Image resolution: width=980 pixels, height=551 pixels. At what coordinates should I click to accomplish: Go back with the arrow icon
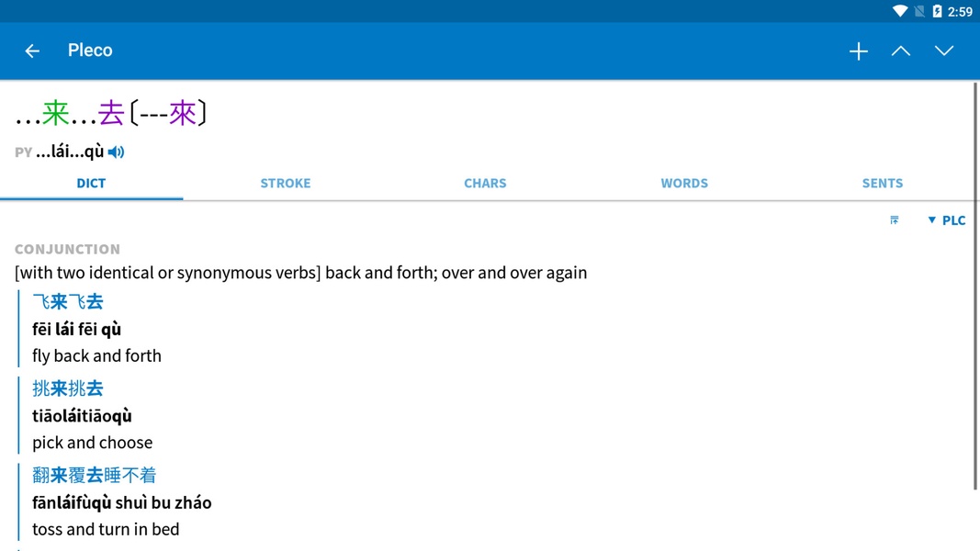pos(32,51)
